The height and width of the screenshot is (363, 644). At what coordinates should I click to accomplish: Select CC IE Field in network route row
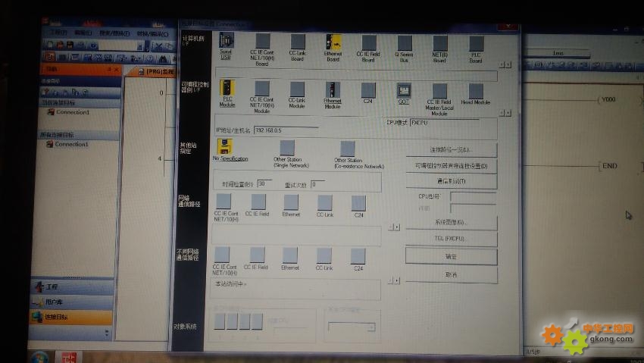258,202
